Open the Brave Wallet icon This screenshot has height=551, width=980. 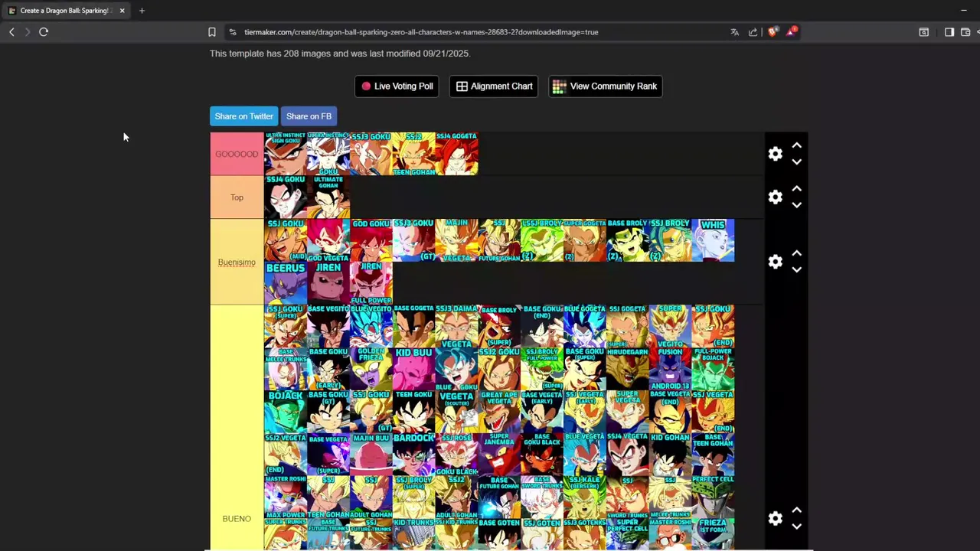(x=965, y=32)
